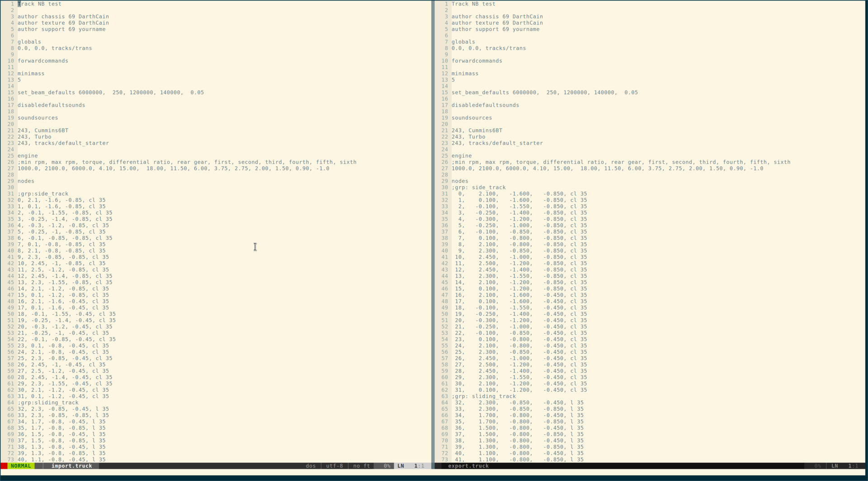Place cursor on 'forwardcommands' in left pane
Image resolution: width=868 pixels, height=481 pixels.
43,61
